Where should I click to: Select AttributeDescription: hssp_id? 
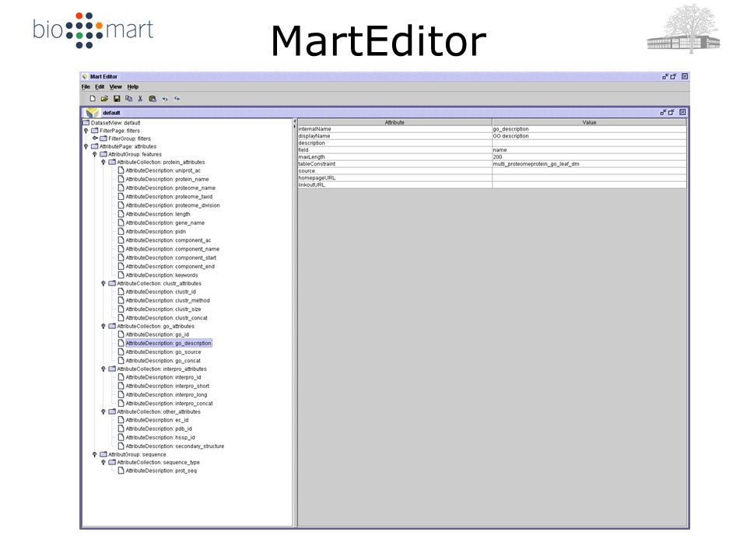click(160, 437)
